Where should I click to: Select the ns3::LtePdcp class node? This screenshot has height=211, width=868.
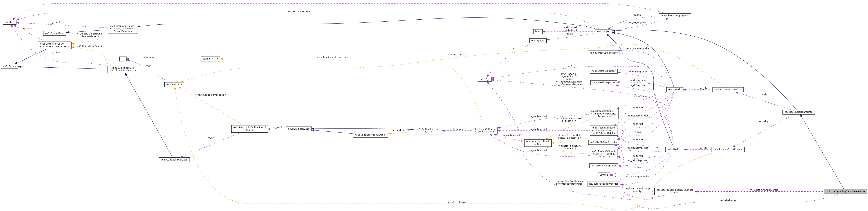click(x=675, y=149)
